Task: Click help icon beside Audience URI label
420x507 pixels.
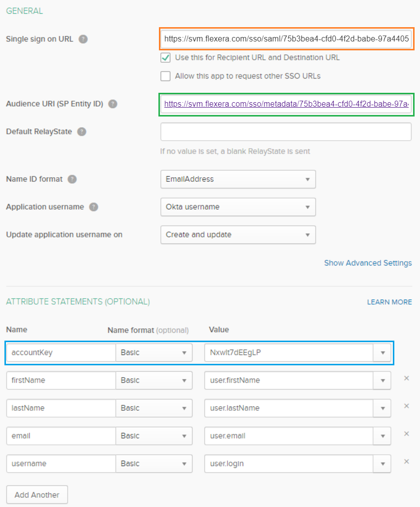Action: point(113,104)
